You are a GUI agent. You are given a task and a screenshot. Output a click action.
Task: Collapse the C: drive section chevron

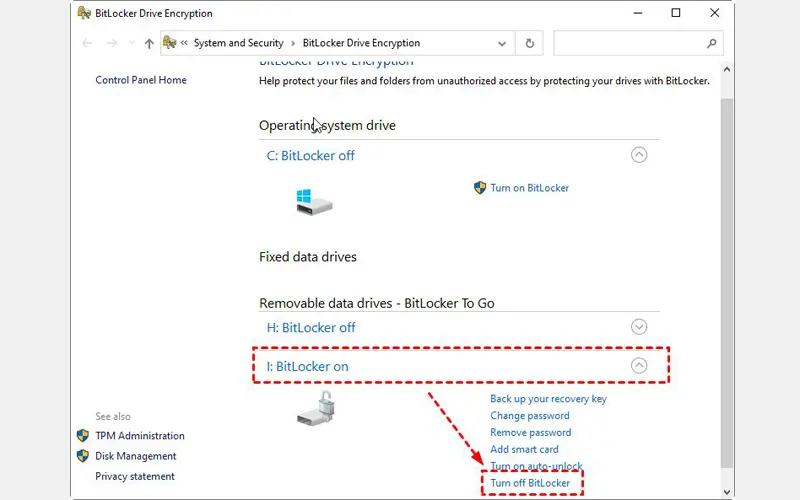(x=639, y=155)
